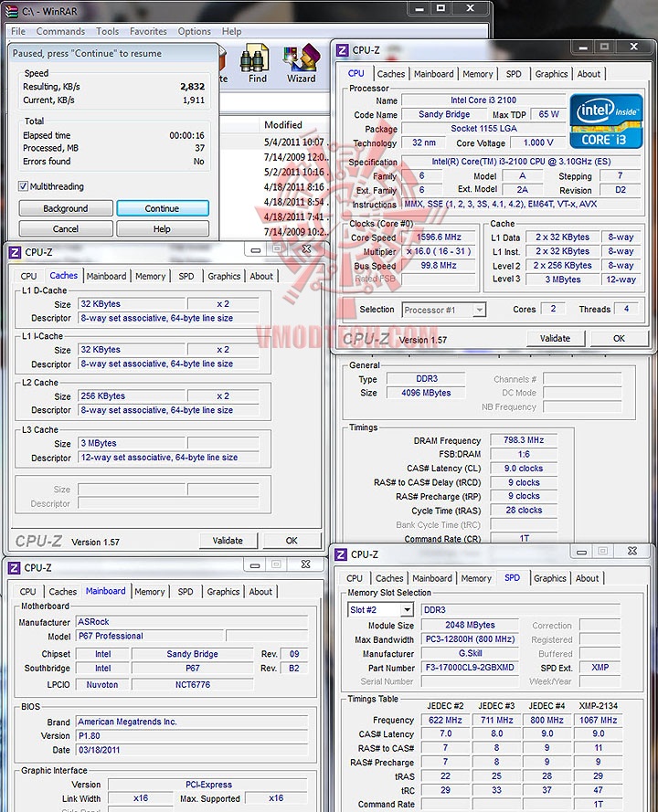Select CPU tab in the SPD CPU-Z window
Viewport: 658px width, 812px height.
[x=355, y=578]
